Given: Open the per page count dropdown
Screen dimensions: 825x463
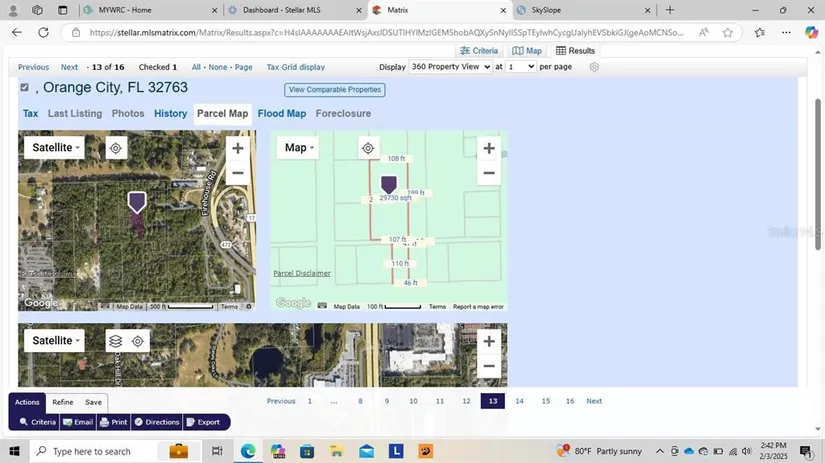Looking at the screenshot, I should 520,67.
